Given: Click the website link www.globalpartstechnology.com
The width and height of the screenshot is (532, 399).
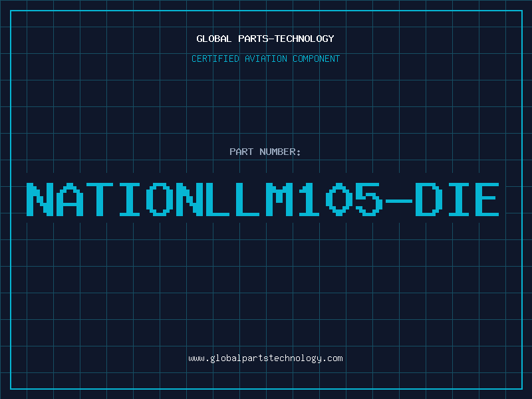Looking at the screenshot, I should 265,358.
